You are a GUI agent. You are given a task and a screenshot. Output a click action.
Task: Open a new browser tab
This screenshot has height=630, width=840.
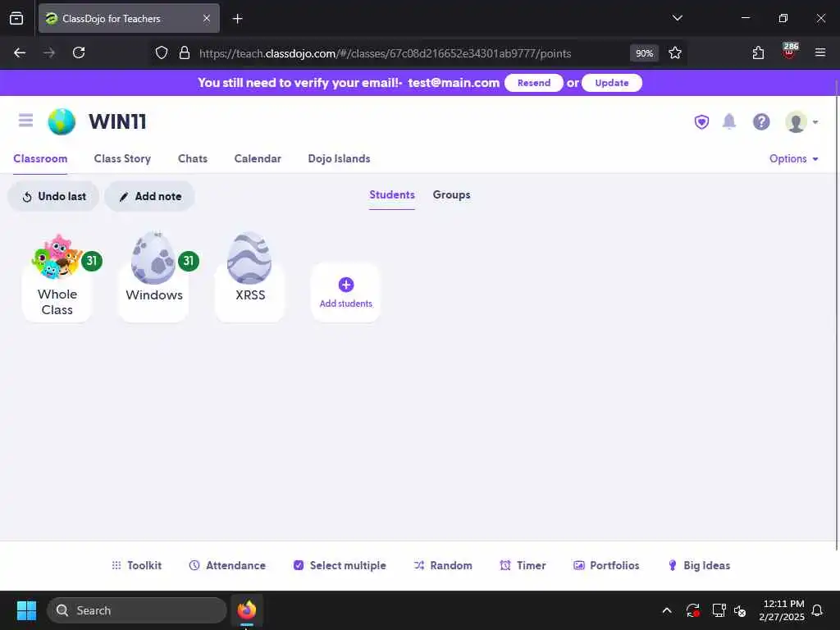[x=237, y=19]
